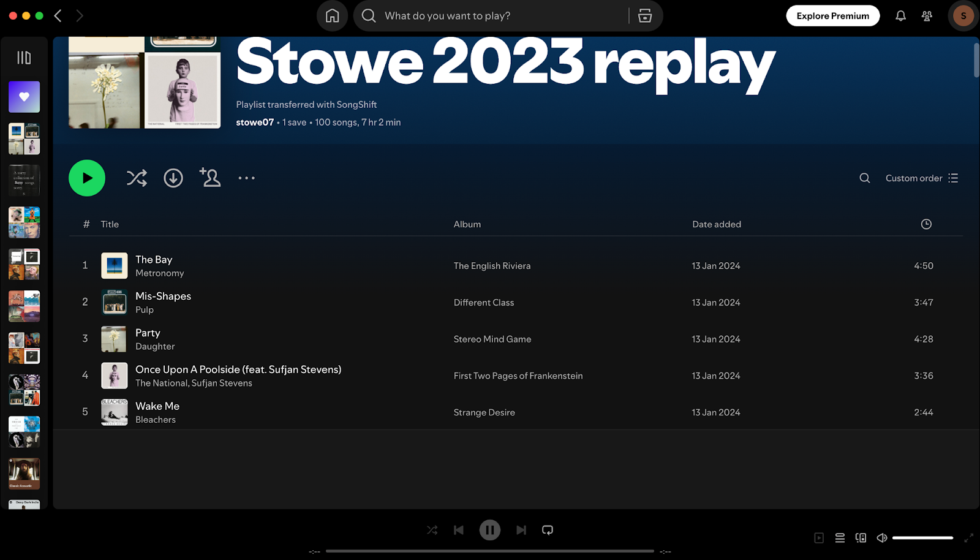The height and width of the screenshot is (560, 980).
Task: Connect playback to a device
Action: pyautogui.click(x=861, y=537)
